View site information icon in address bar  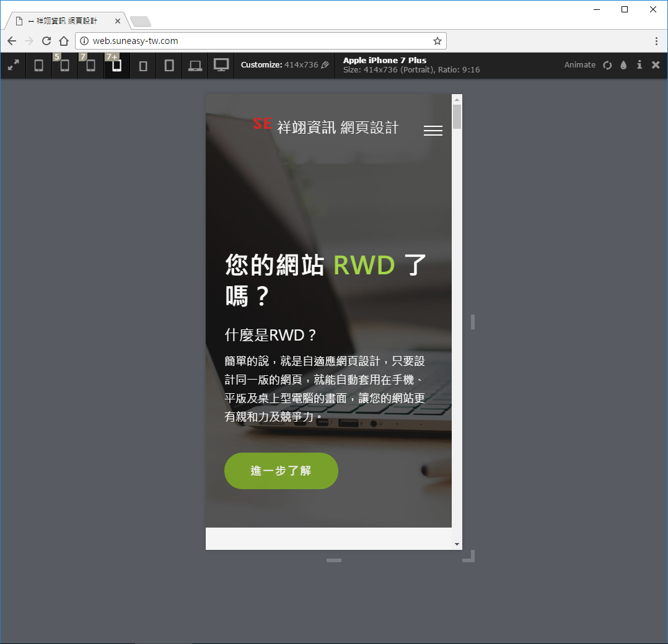(x=84, y=41)
